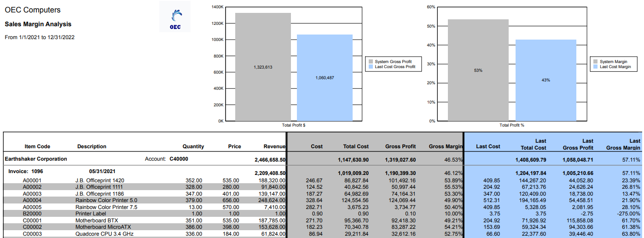Image resolution: width=644 pixels, height=238 pixels.
Task: Select the blue 1,060,487 profit bar
Action: pyautogui.click(x=325, y=78)
